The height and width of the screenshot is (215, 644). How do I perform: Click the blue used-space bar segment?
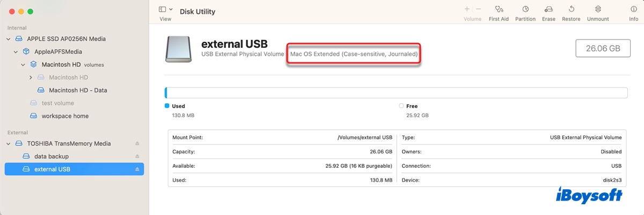pos(166,93)
